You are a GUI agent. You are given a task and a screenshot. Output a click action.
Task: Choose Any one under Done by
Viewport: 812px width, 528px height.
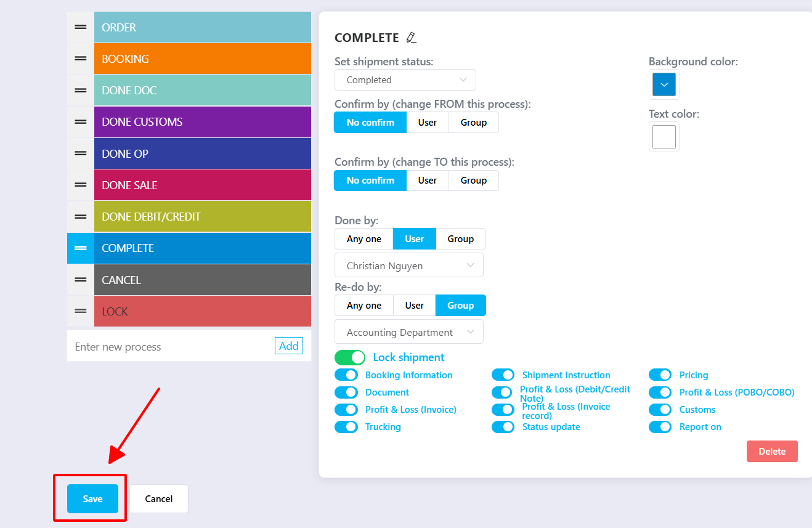click(364, 238)
